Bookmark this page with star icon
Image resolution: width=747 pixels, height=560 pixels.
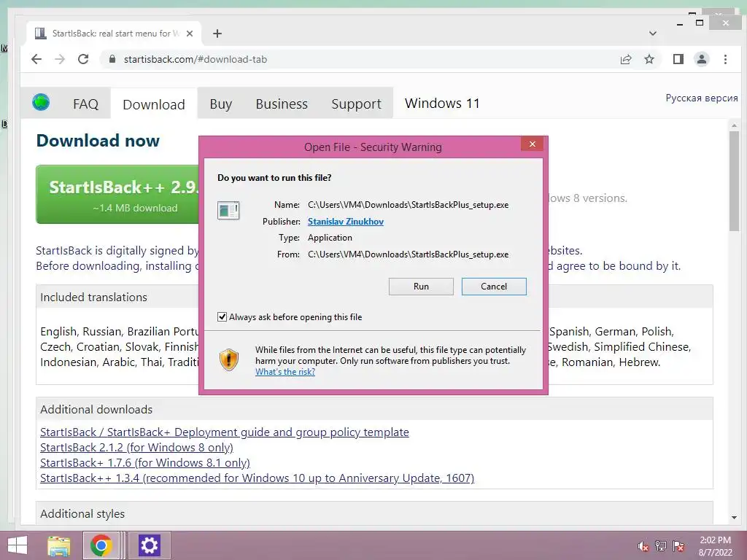point(649,59)
